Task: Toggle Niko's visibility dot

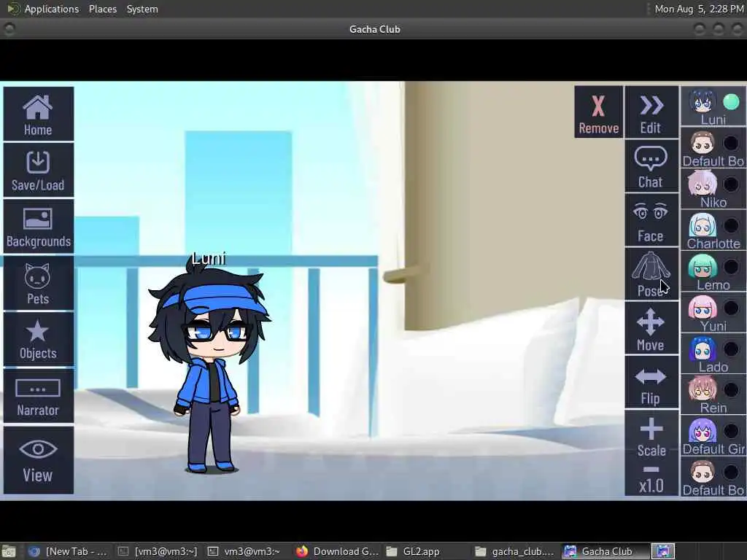Action: point(731,184)
